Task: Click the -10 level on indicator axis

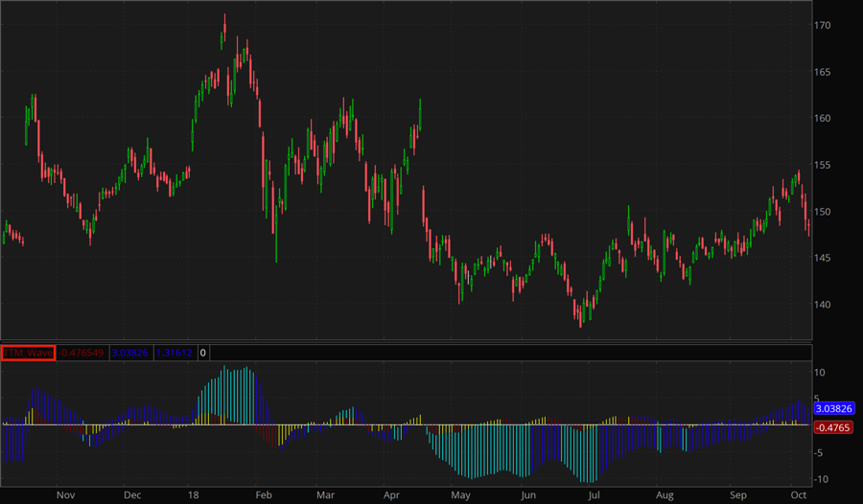Action: click(x=822, y=479)
